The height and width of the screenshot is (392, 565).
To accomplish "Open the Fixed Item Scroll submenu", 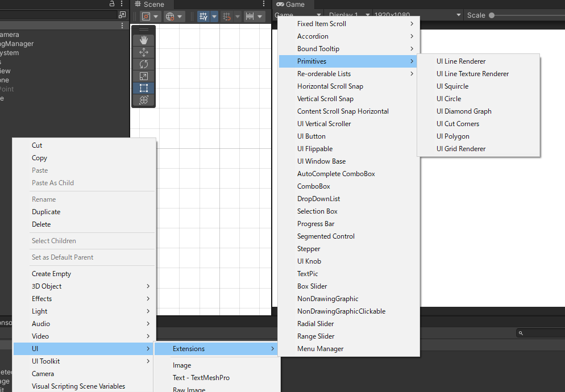I will [x=349, y=24].
